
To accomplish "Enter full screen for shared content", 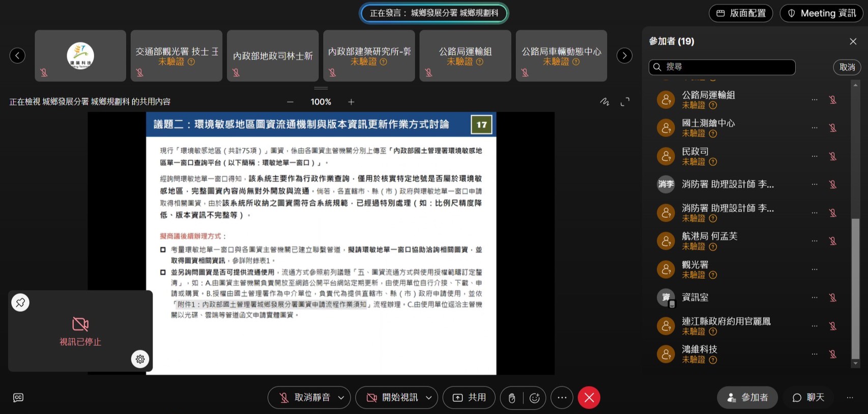I will [x=625, y=102].
